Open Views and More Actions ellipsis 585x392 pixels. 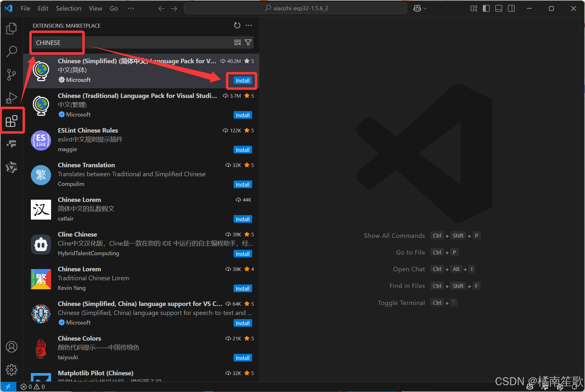[x=249, y=25]
